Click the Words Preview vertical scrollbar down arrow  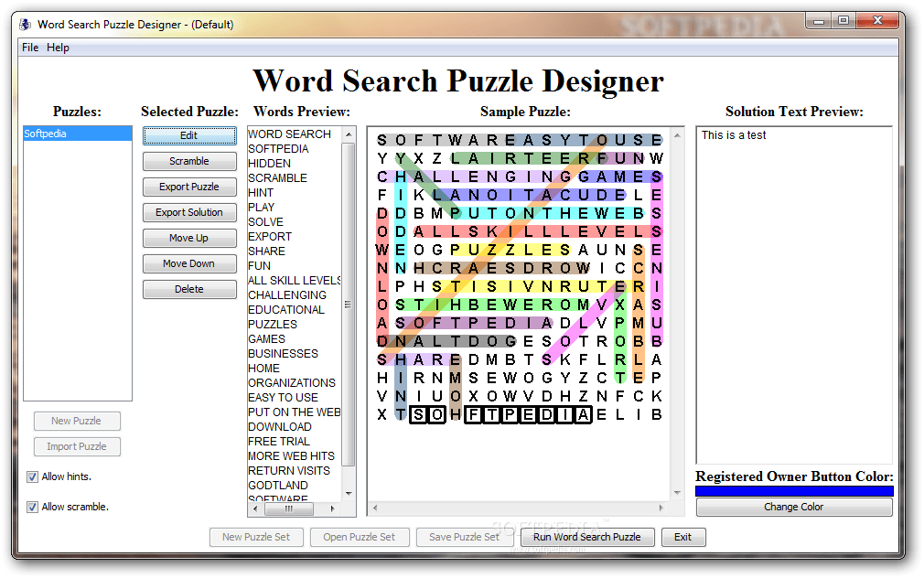pos(348,493)
